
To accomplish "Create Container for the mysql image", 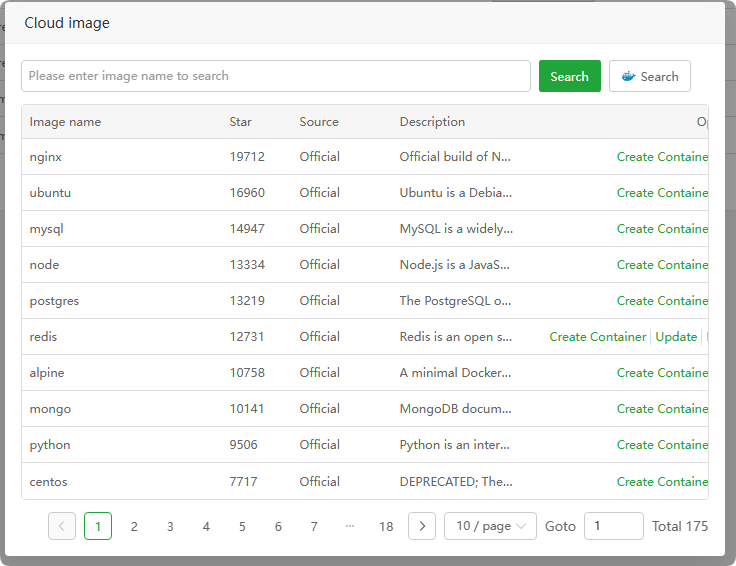I will 662,229.
